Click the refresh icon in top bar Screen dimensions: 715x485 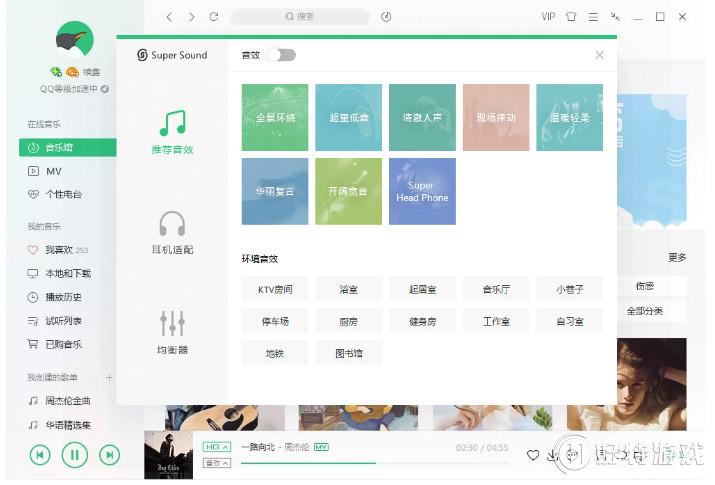213,17
